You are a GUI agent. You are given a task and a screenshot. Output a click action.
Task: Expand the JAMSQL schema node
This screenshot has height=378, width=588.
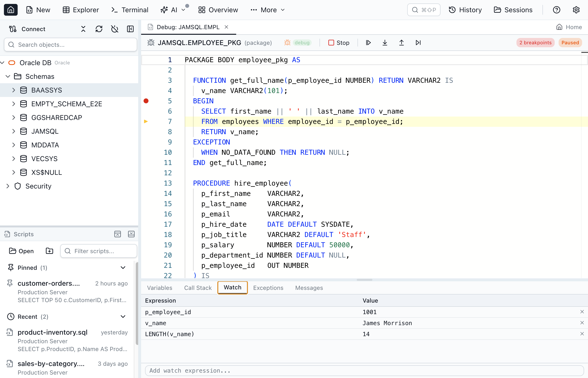click(x=14, y=131)
